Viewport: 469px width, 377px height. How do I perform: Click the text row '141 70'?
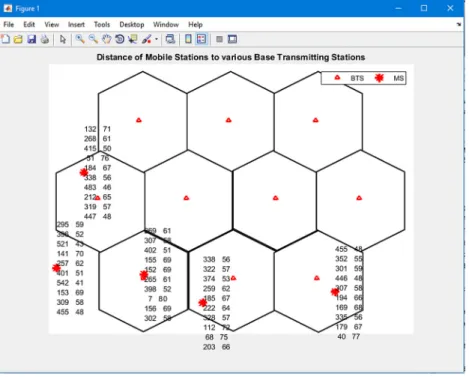(70, 254)
